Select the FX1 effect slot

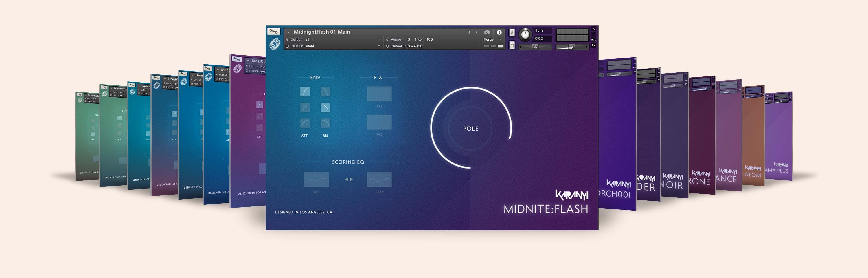click(x=379, y=94)
